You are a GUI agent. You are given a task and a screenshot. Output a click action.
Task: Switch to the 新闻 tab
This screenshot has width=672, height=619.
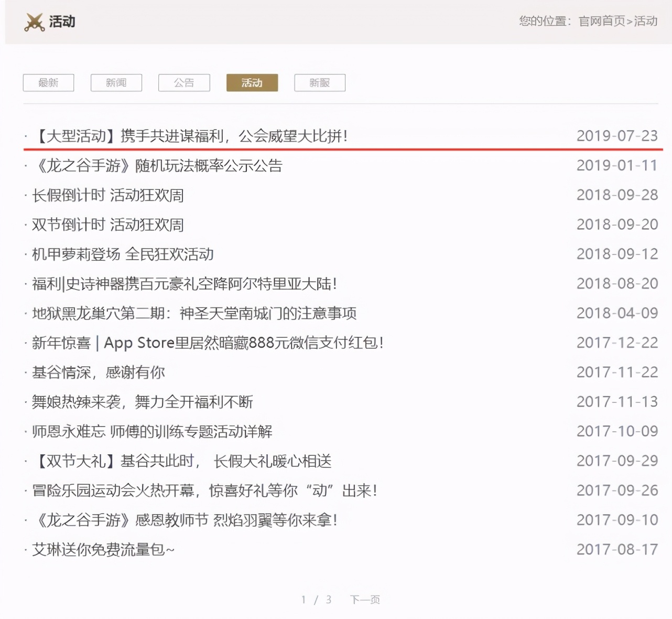point(116,82)
